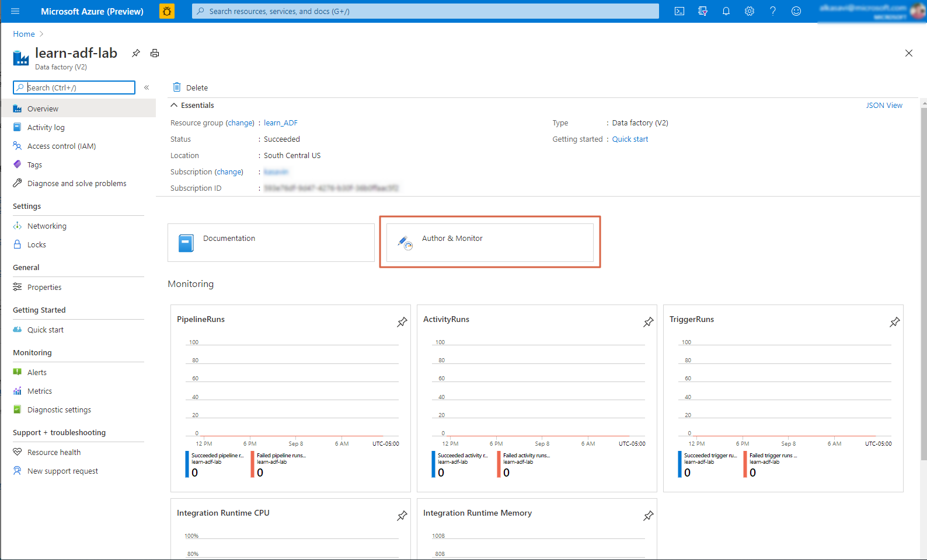This screenshot has width=927, height=560.
Task: Open the help question mark
Action: tap(773, 11)
